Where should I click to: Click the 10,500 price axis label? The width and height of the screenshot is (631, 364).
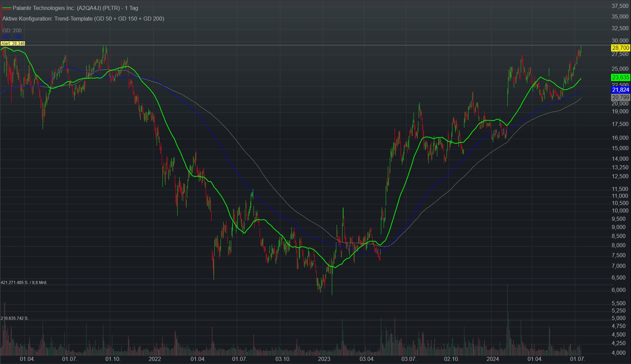pyautogui.click(x=620, y=203)
